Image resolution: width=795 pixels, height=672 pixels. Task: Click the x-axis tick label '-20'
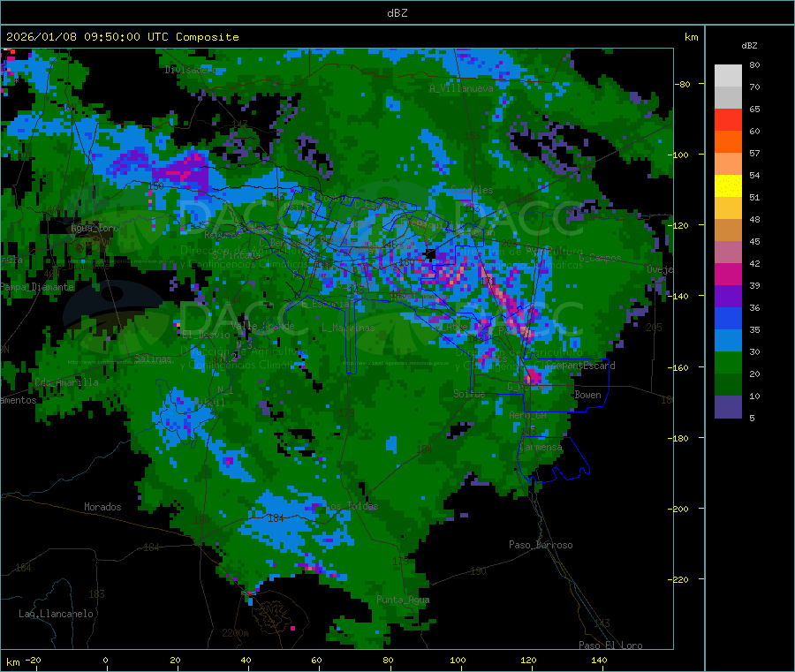34,661
